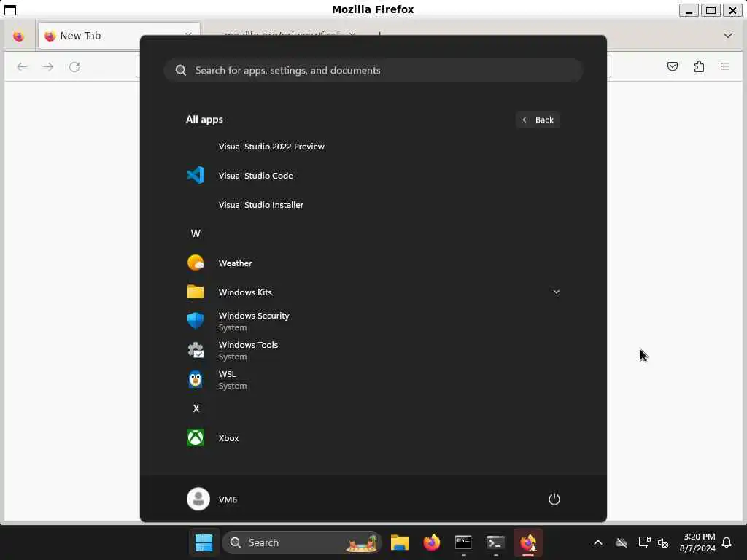Open Windows Security shield icon
Screen dimensions: 747x560
tap(196, 321)
